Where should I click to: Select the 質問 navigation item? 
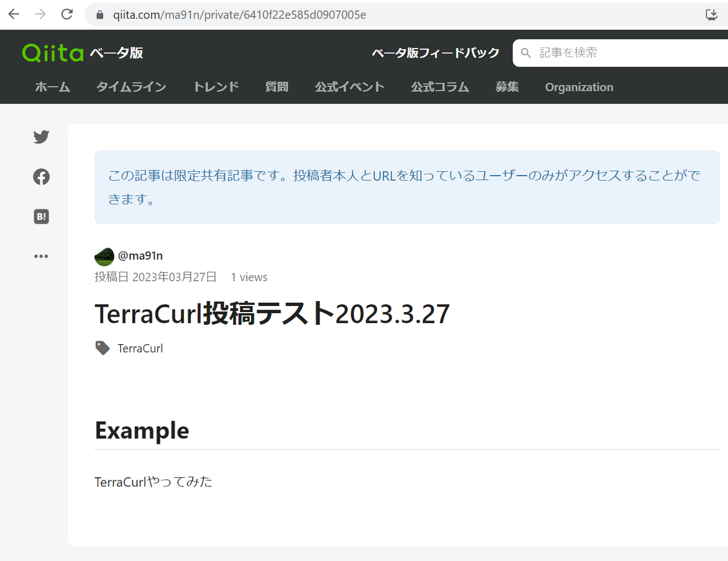pos(277,87)
